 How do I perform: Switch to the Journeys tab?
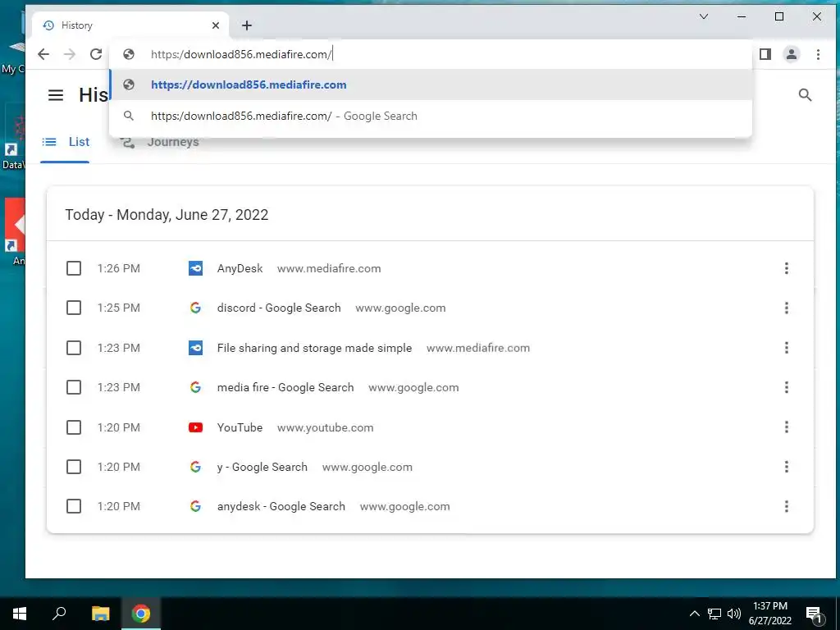tap(159, 142)
